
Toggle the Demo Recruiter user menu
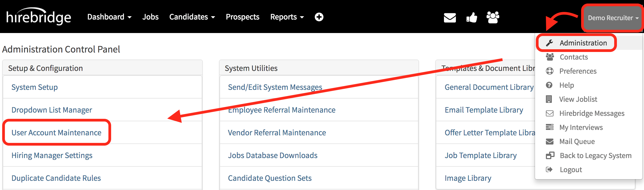tap(613, 18)
